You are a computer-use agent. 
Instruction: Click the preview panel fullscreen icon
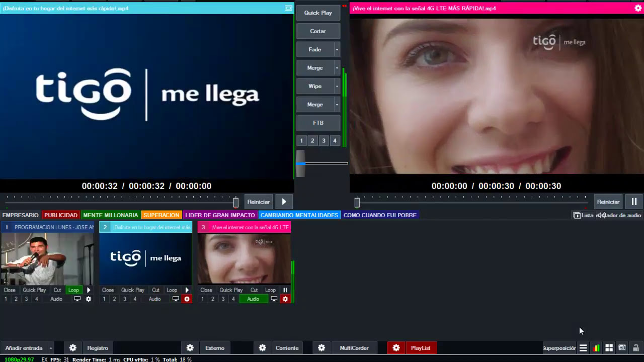click(288, 8)
